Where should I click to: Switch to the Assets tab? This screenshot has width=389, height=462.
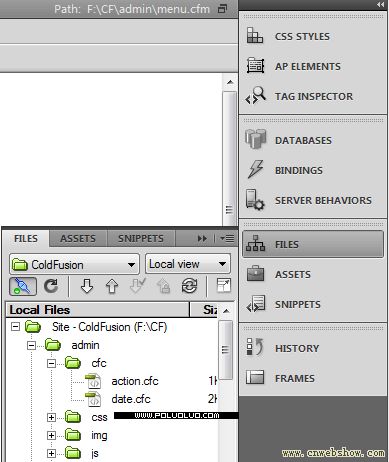pyautogui.click(x=78, y=238)
